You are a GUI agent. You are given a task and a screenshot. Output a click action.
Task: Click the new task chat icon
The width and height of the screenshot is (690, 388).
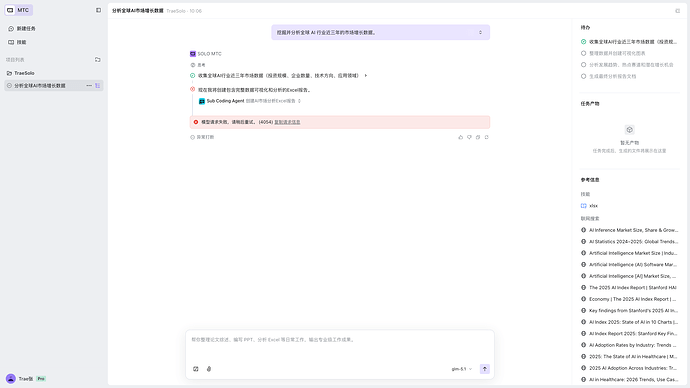point(11,29)
